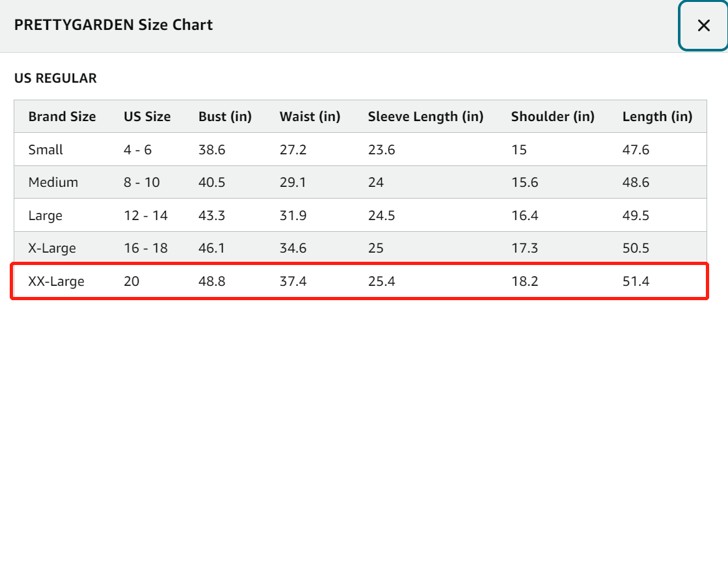Viewport: 728px width, 573px height.
Task: Select US size '20' cell
Action: 131,282
